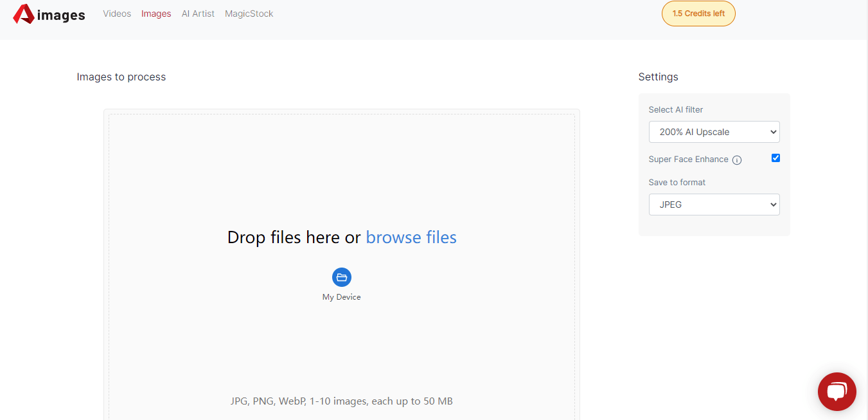Open the Select AI filter dropdown

(x=714, y=132)
